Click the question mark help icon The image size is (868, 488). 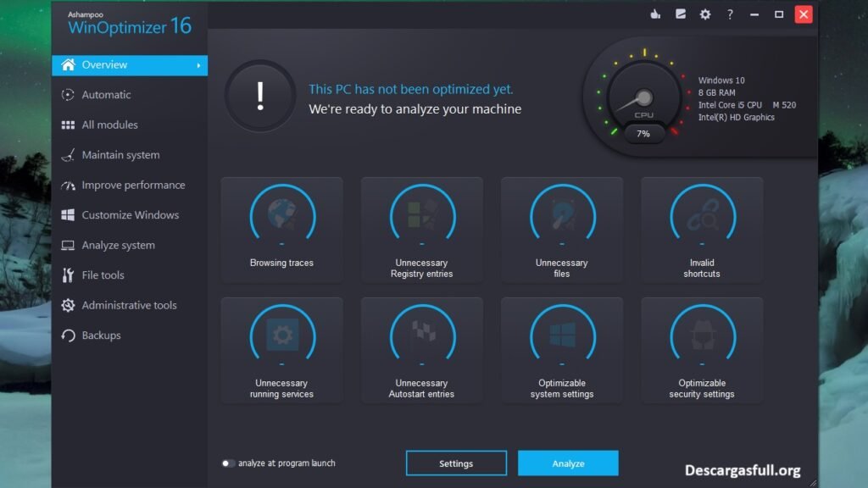730,14
